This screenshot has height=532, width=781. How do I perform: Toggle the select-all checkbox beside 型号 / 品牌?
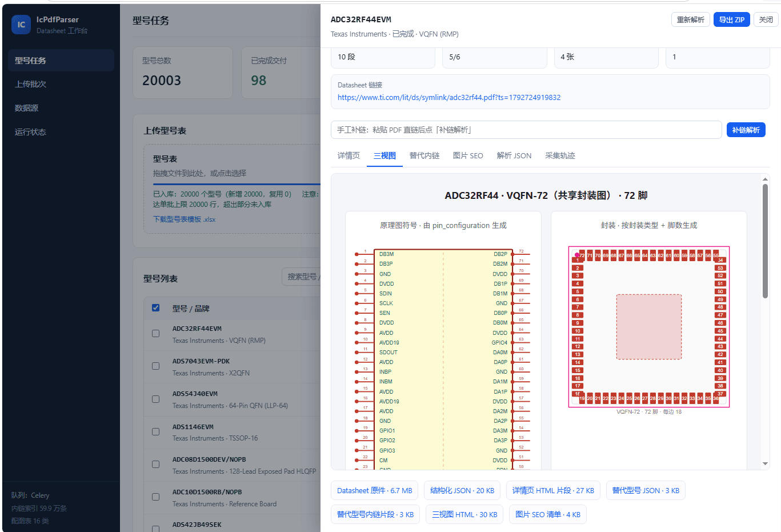coord(155,308)
